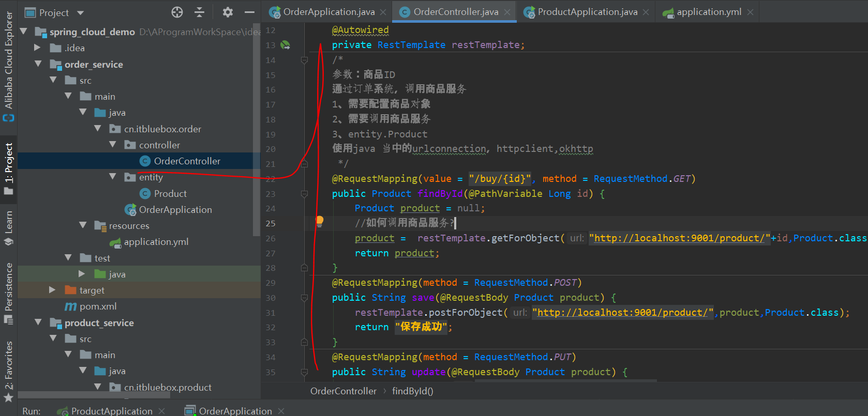
Task: Select the Product class in entity package
Action: coord(170,193)
